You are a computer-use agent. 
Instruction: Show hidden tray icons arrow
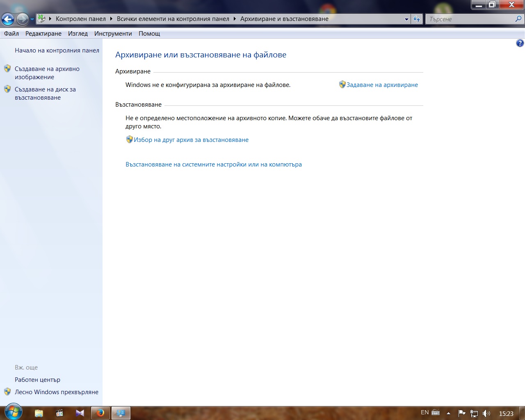coord(448,413)
